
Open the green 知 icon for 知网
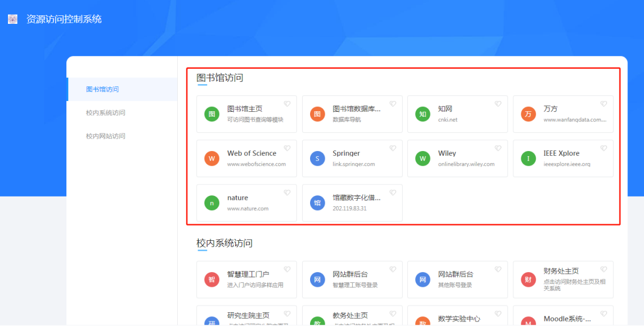(423, 114)
